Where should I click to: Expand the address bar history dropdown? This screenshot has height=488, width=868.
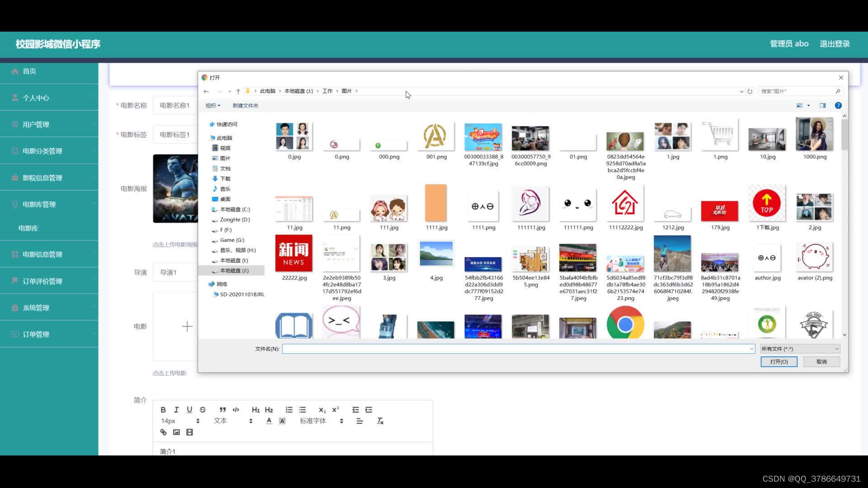741,91
